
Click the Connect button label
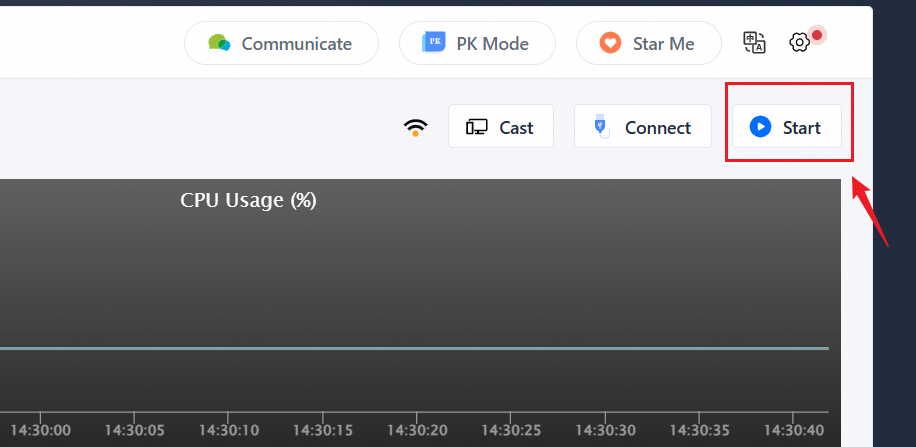click(x=658, y=127)
